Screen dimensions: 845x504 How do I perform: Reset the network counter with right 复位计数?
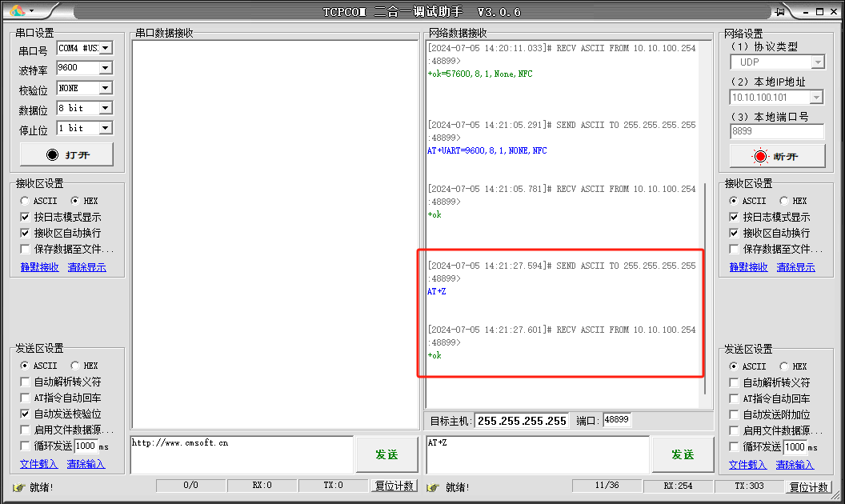pos(808,486)
